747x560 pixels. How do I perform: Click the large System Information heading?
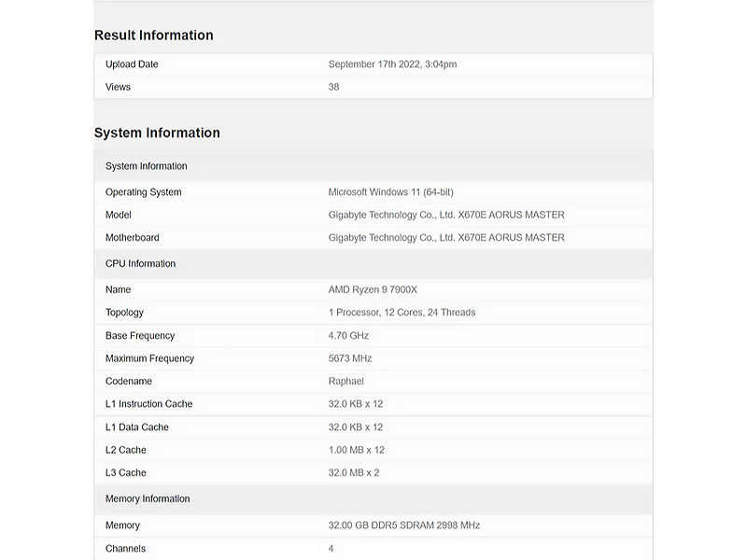tap(157, 133)
